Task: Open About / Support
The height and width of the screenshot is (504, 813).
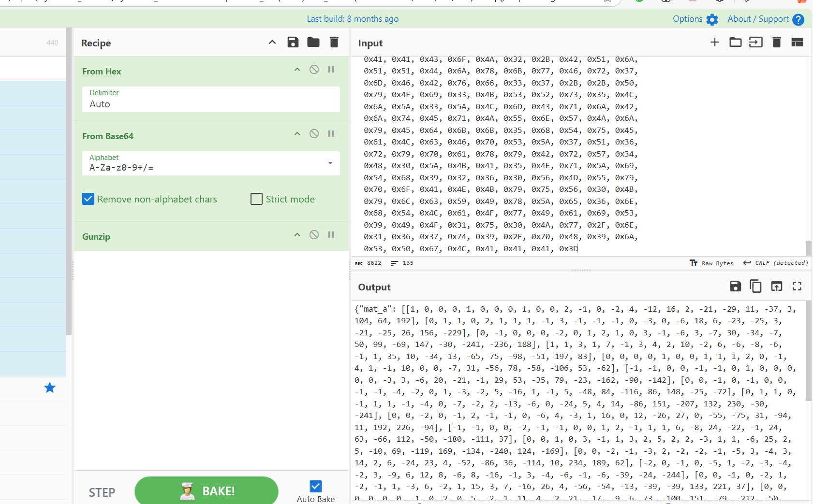Action: click(x=765, y=19)
